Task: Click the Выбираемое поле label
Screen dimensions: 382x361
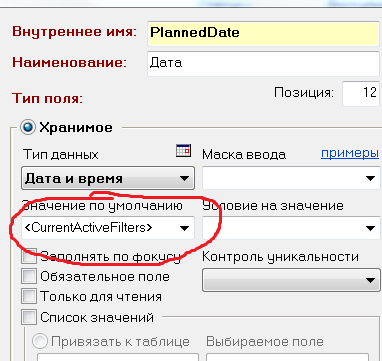Action: (x=265, y=341)
